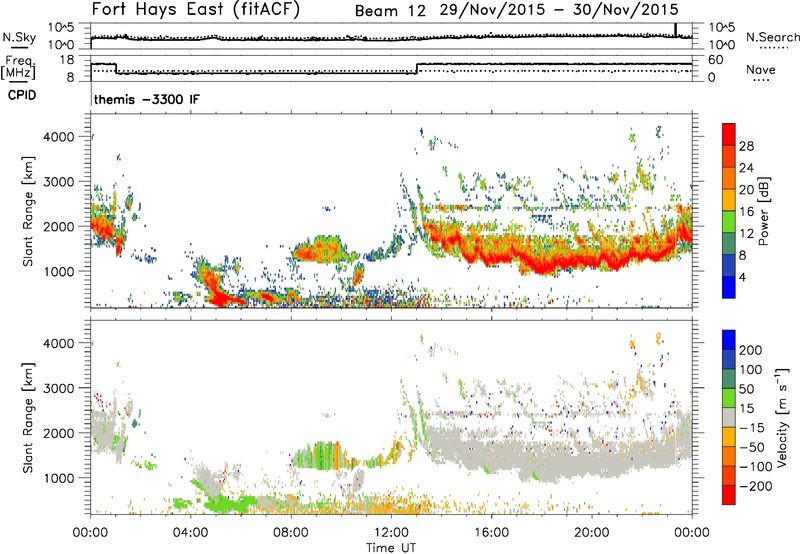Click the '4000' tick on power panel axis
The image size is (800, 554).
tap(58, 137)
